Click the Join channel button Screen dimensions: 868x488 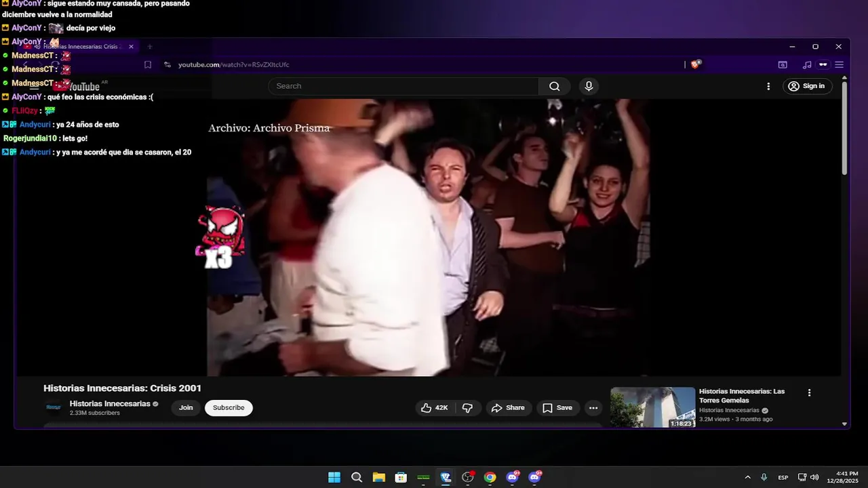tap(186, 407)
